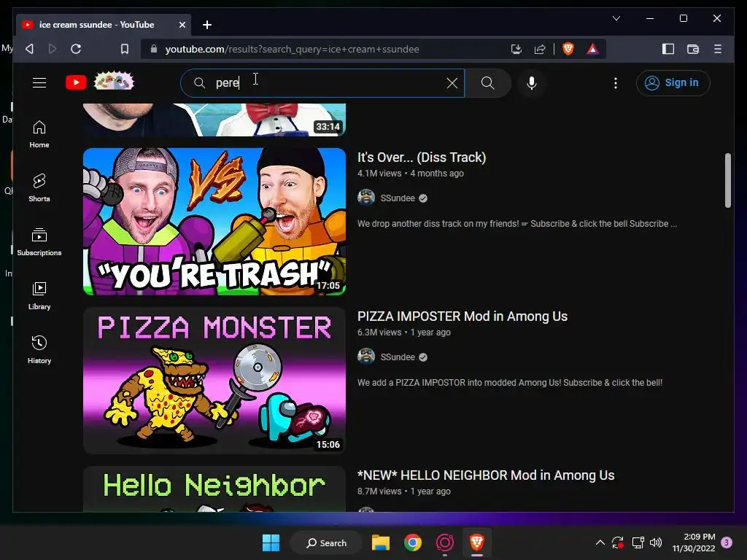Click the page vertical scrollbar
This screenshot has height=560, width=747.
click(x=727, y=180)
